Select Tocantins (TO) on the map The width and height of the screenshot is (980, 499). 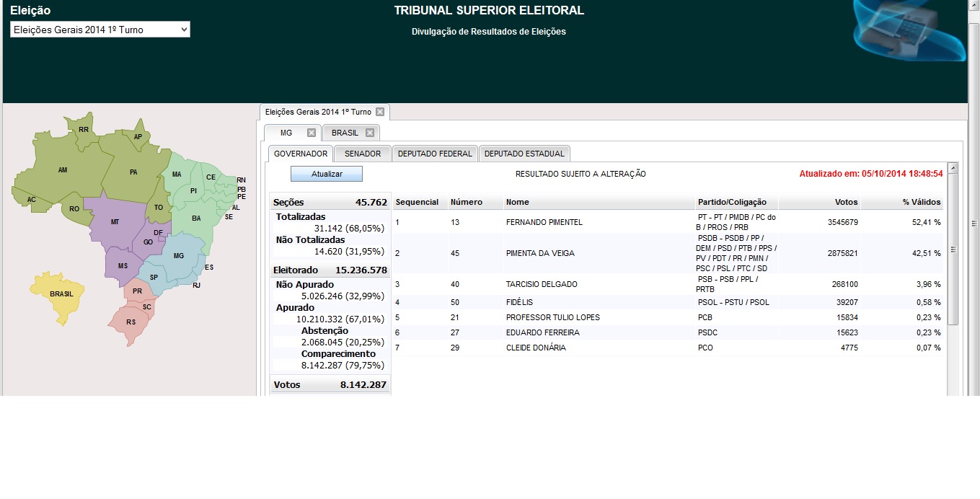coord(159,208)
